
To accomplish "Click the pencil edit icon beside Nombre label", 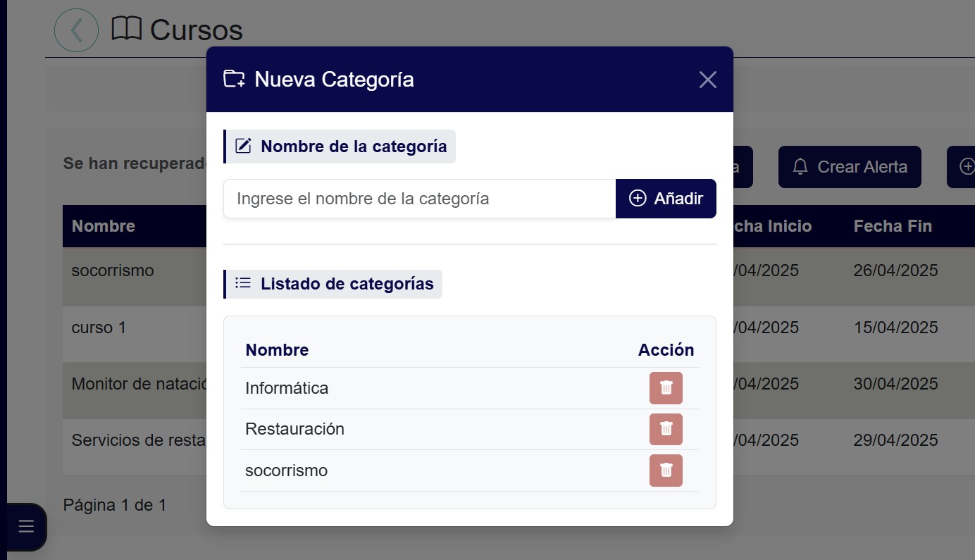I will pos(243,147).
